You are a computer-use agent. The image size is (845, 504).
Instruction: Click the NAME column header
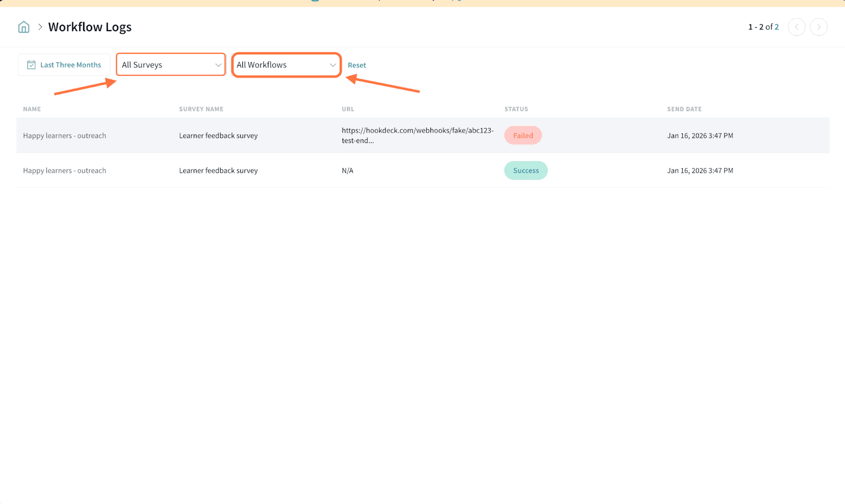coord(32,109)
